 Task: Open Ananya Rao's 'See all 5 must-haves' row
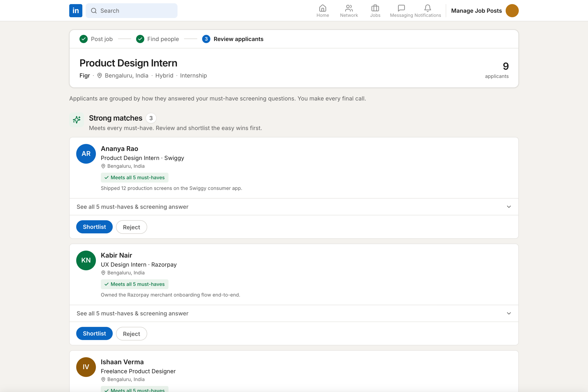[x=294, y=207]
